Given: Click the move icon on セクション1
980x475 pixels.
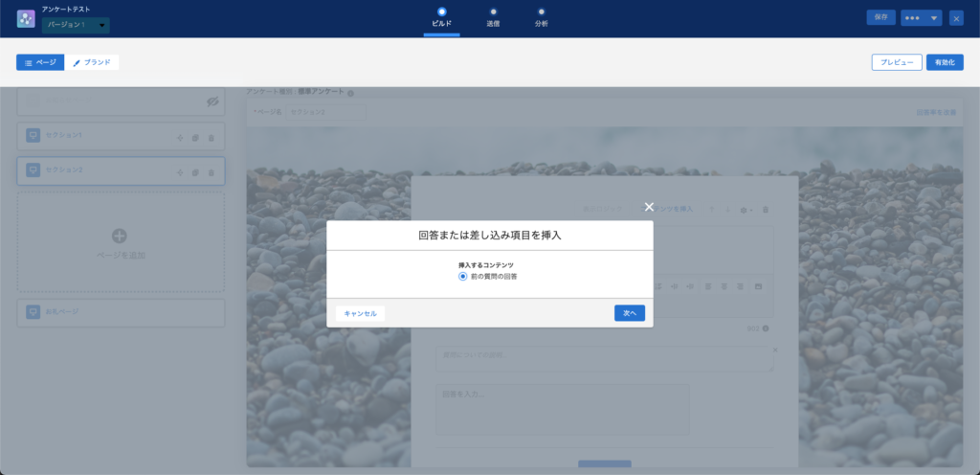Looking at the screenshot, I should point(180,138).
